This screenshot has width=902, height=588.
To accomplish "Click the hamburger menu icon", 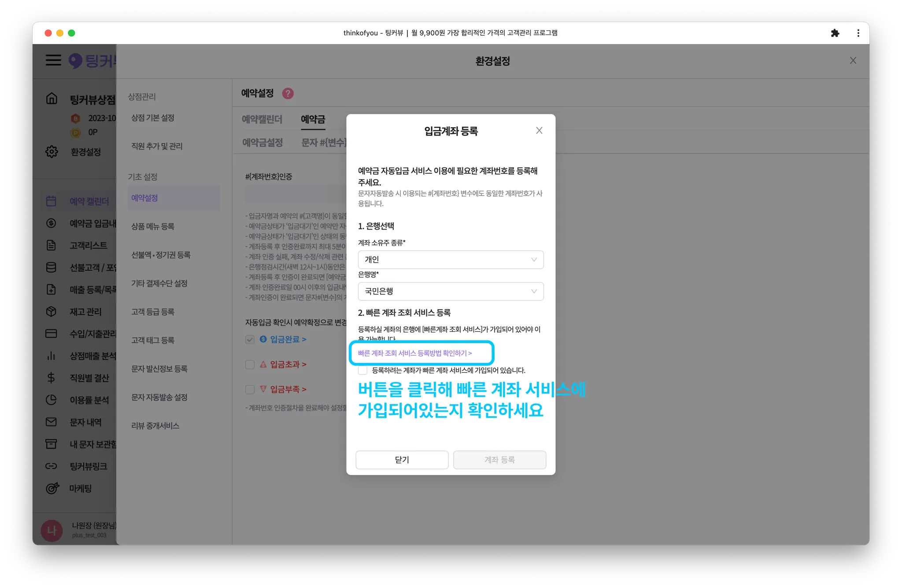I will coord(53,60).
